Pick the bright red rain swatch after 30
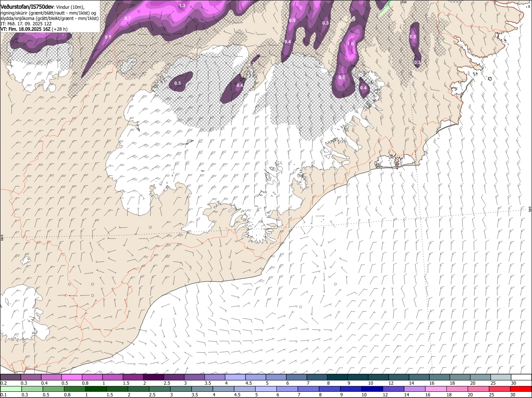This screenshot has width=532, height=398. coord(521,389)
